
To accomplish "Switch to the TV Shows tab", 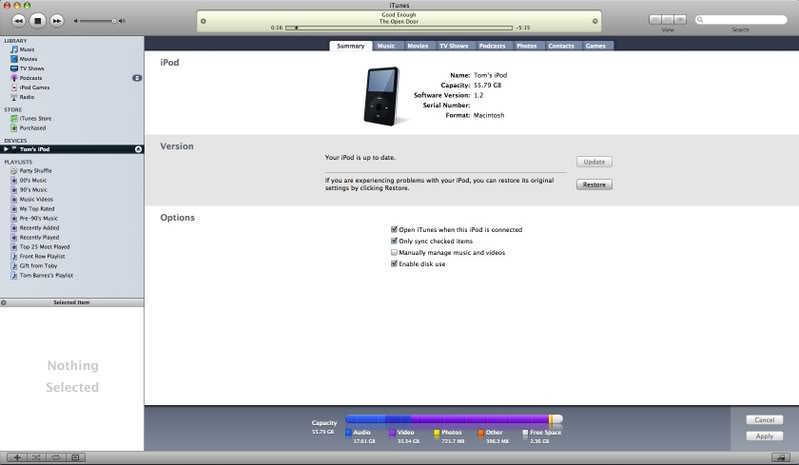I will pos(454,46).
